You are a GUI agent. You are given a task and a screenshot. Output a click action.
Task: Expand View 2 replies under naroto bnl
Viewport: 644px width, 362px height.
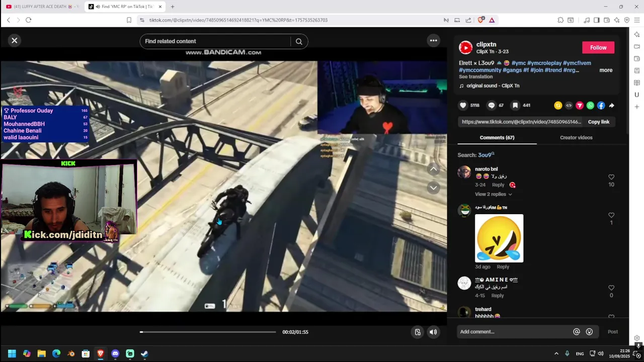tap(493, 195)
